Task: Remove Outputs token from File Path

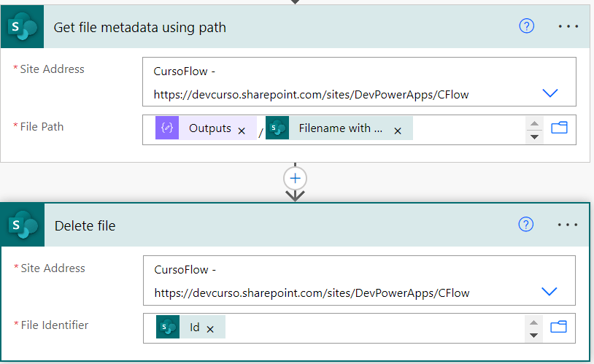Action: [x=242, y=131]
